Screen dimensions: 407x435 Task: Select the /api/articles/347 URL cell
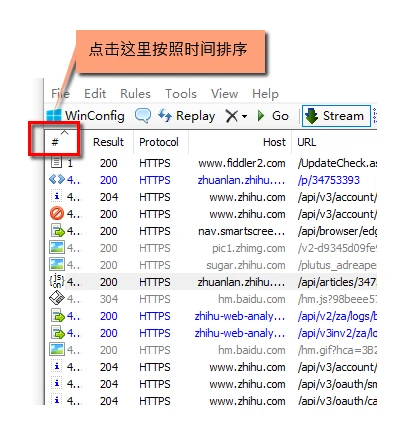(337, 282)
